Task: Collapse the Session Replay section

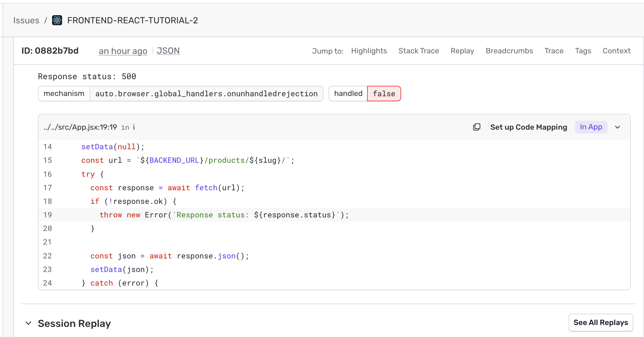Action: 28,323
